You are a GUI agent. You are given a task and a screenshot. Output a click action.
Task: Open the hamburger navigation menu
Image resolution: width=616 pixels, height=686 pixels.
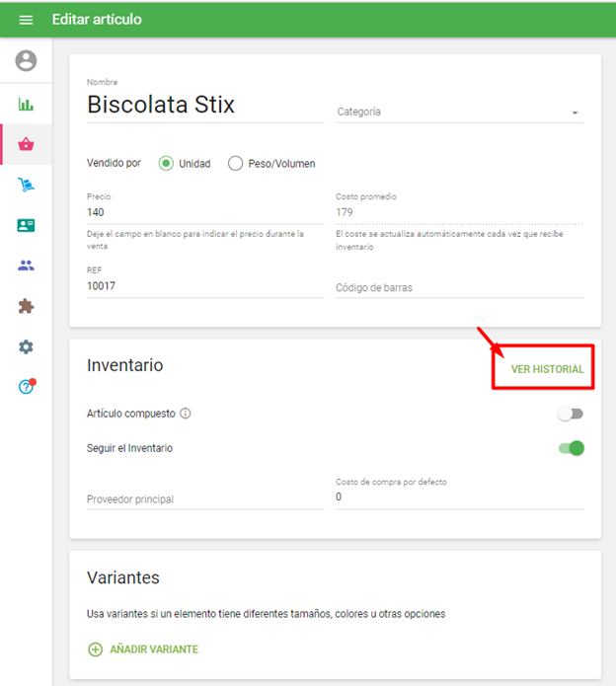[x=26, y=20]
